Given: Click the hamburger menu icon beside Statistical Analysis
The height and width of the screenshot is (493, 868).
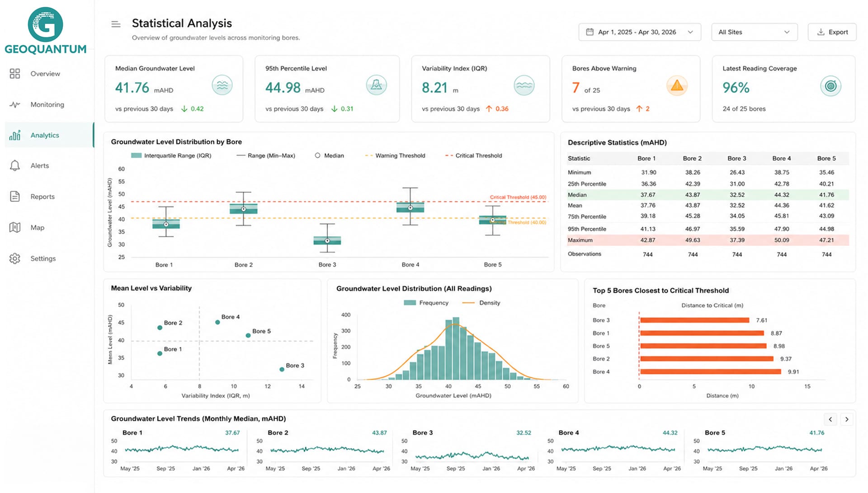Looking at the screenshot, I should 116,24.
